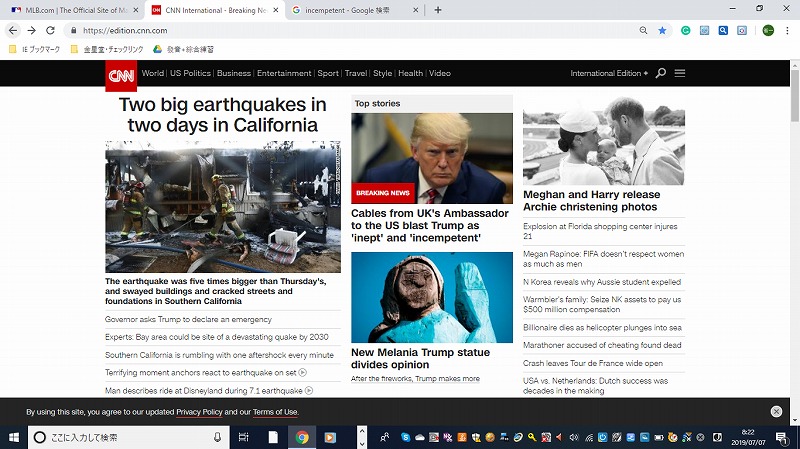Viewport: 800px width, 449px height.
Task: Open the Terms of Use link
Action: click(275, 412)
